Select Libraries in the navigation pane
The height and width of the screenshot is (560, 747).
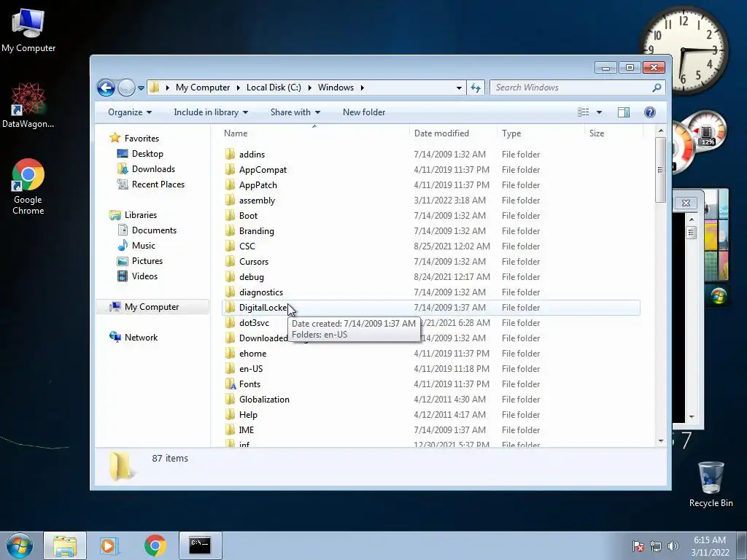click(x=141, y=215)
